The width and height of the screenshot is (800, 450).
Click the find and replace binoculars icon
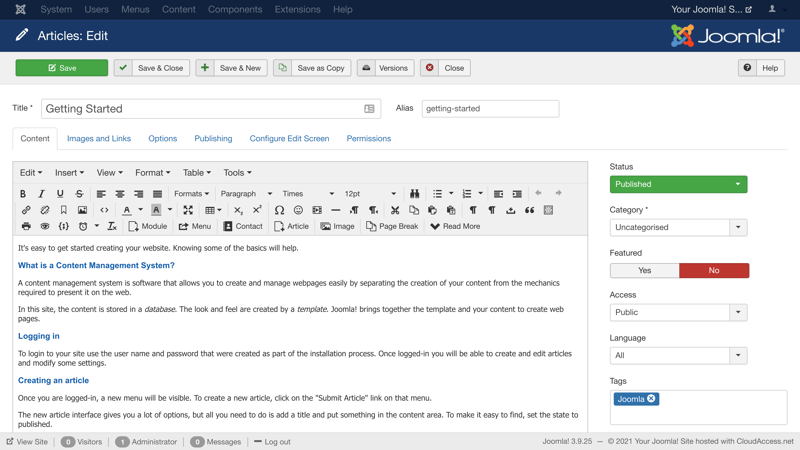pyautogui.click(x=414, y=194)
